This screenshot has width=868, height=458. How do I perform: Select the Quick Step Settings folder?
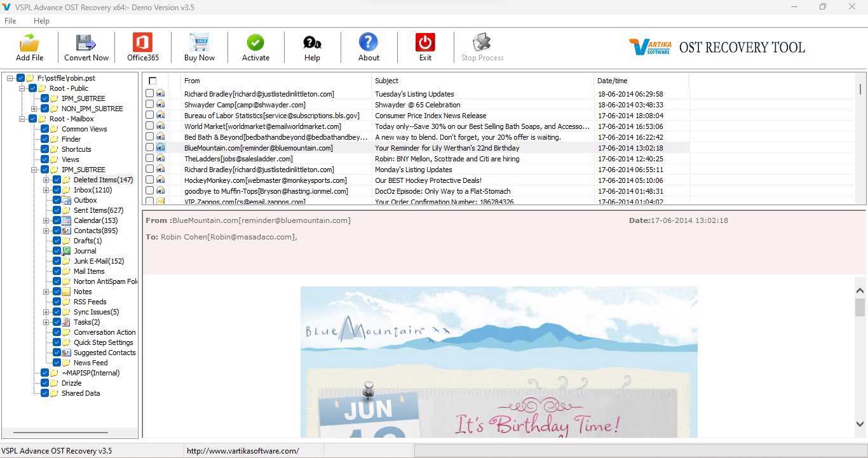pyautogui.click(x=103, y=342)
